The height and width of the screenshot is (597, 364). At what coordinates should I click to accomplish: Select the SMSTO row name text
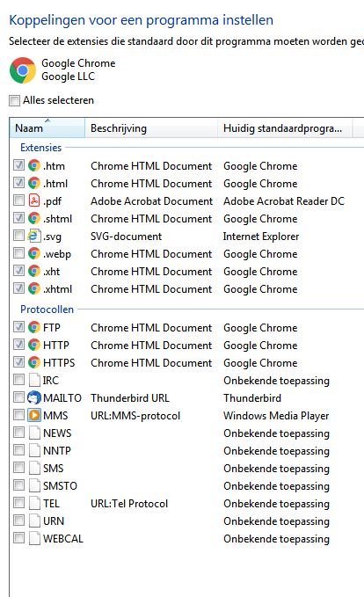coord(60,486)
